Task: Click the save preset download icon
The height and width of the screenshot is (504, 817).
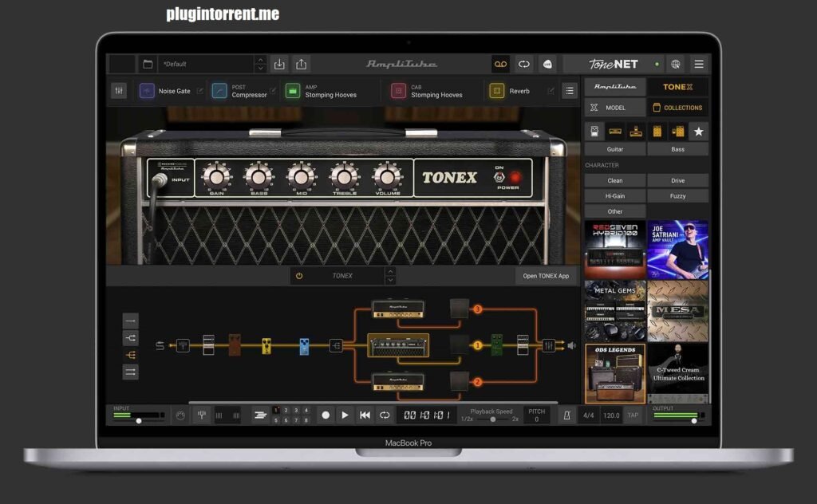Action: [x=279, y=64]
